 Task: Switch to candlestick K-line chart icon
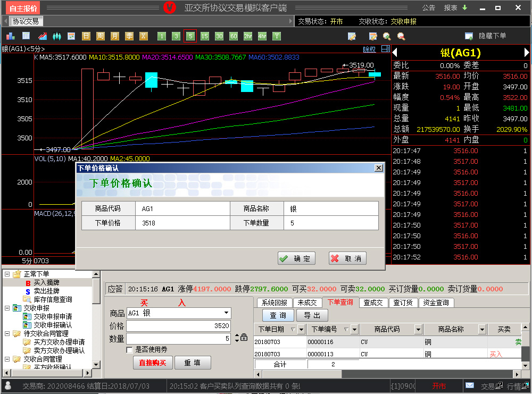57,36
